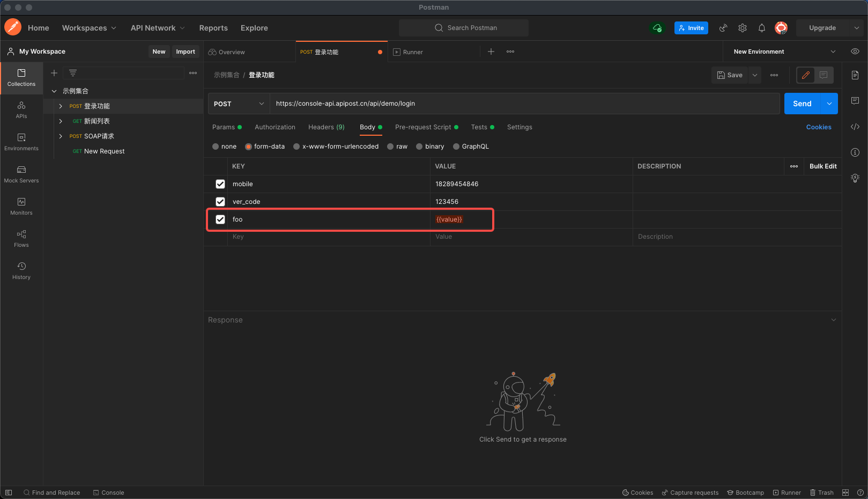Image resolution: width=868 pixels, height=499 pixels.
Task: Open the Cookies link
Action: pos(819,127)
